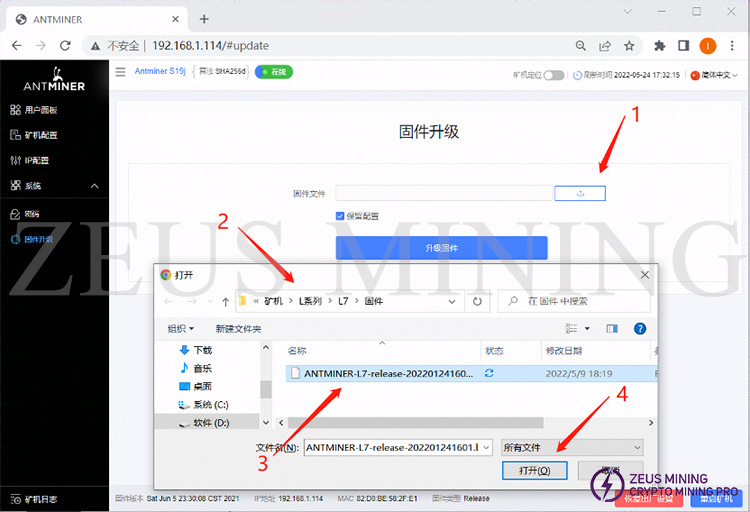
Task: Collapse the sidebar with the hamburger icon
Action: coord(121,72)
